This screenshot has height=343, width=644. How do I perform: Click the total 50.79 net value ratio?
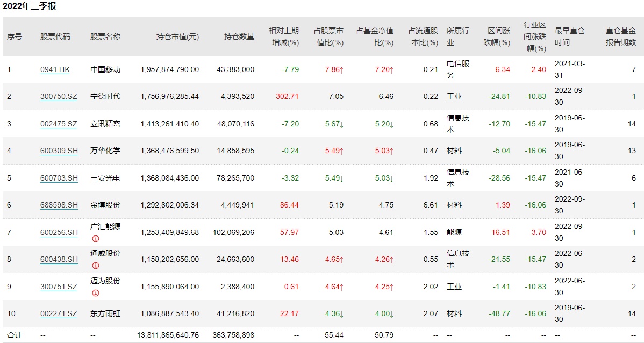384,335
